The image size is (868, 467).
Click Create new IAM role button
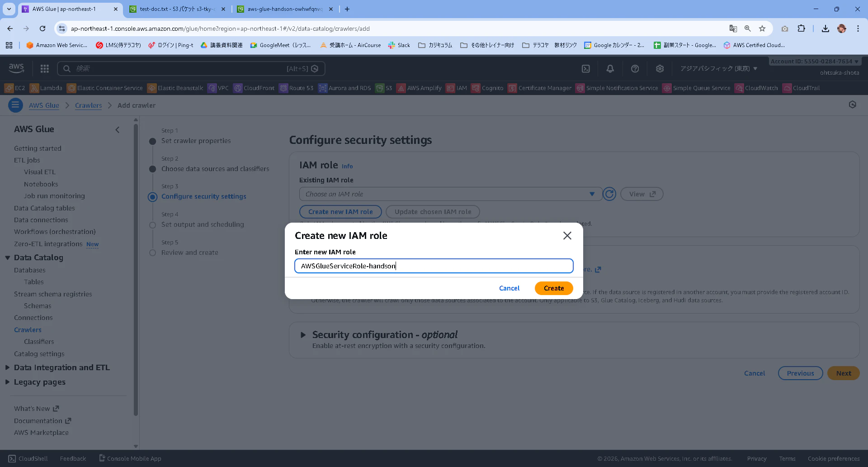coord(340,212)
